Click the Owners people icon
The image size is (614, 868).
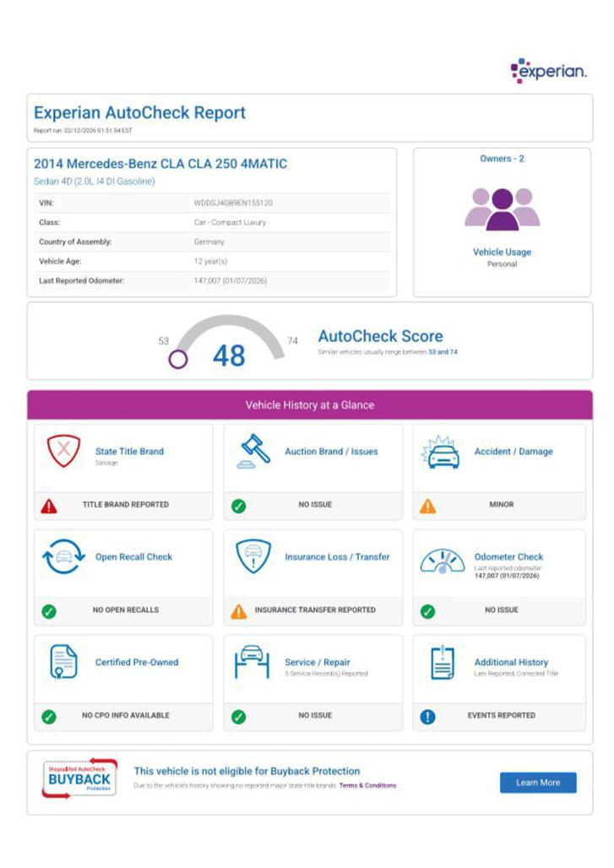point(502,209)
